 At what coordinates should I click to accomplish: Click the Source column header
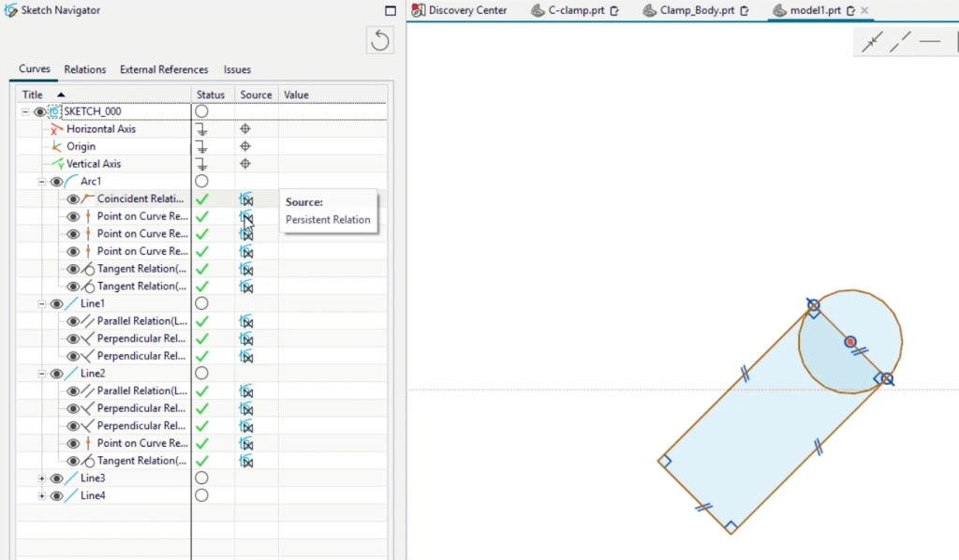coord(256,95)
